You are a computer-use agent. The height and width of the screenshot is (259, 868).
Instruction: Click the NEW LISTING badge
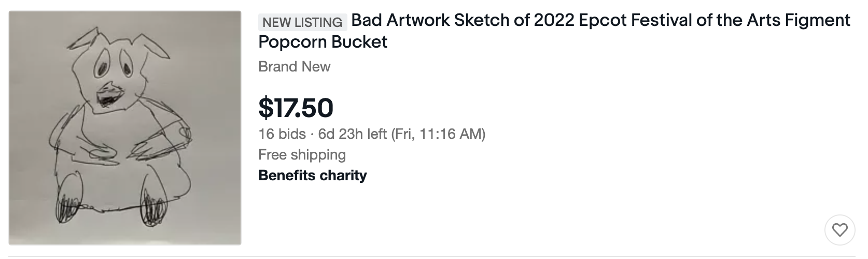point(302,22)
